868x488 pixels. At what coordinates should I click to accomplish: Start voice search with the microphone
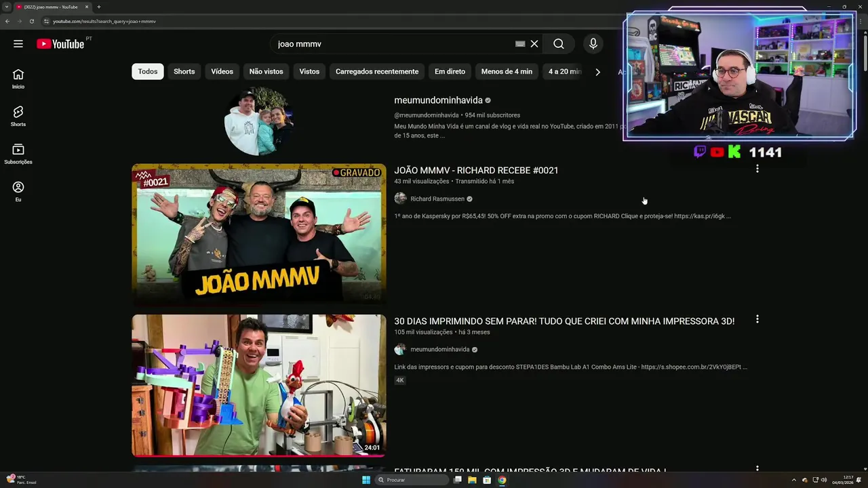(x=593, y=44)
